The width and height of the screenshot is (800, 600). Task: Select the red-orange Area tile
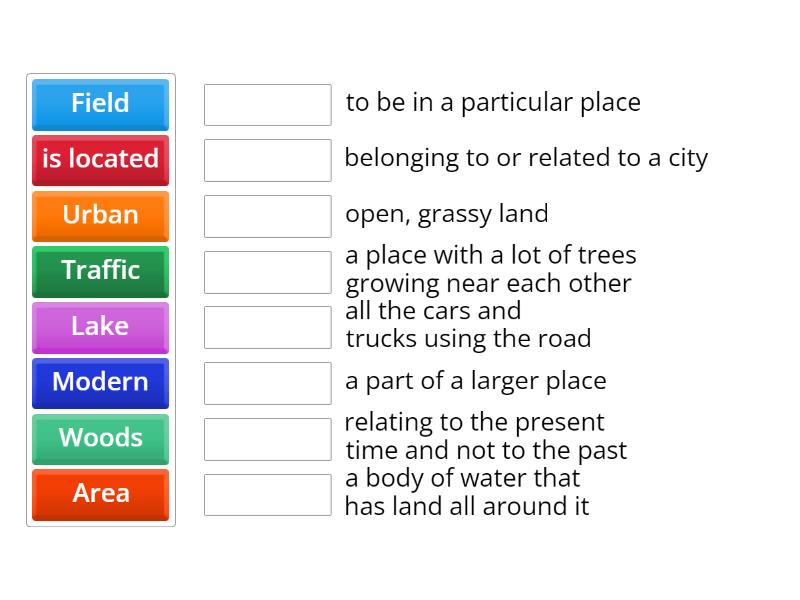click(x=101, y=495)
